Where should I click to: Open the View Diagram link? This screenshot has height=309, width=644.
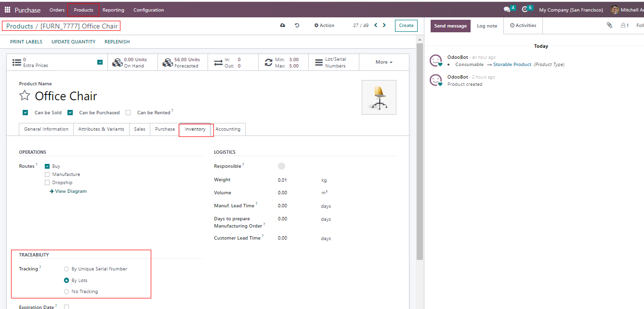pos(68,191)
